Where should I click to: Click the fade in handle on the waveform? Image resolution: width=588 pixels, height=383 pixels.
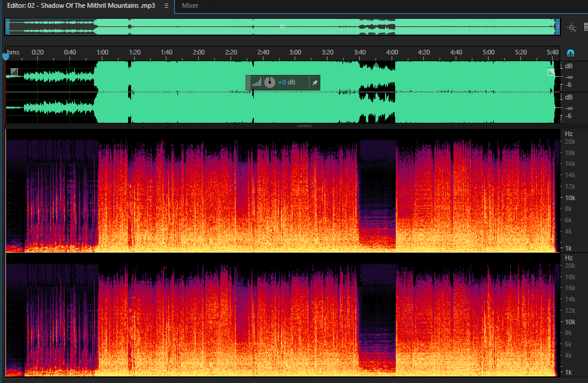(x=14, y=71)
